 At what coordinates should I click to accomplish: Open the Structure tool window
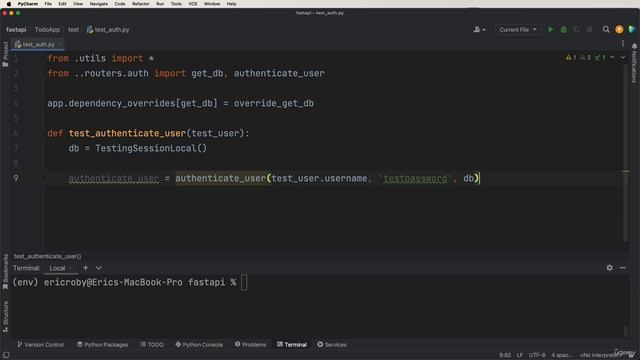point(5,316)
